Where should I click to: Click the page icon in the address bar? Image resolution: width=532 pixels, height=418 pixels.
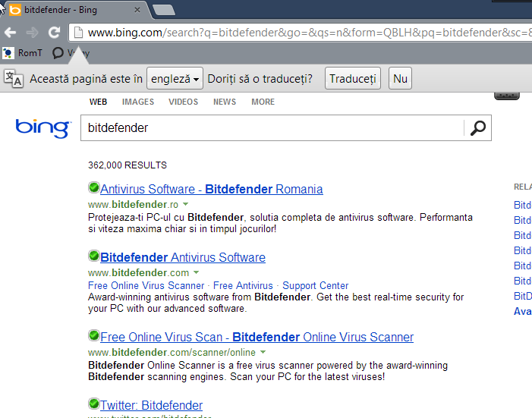(x=78, y=33)
